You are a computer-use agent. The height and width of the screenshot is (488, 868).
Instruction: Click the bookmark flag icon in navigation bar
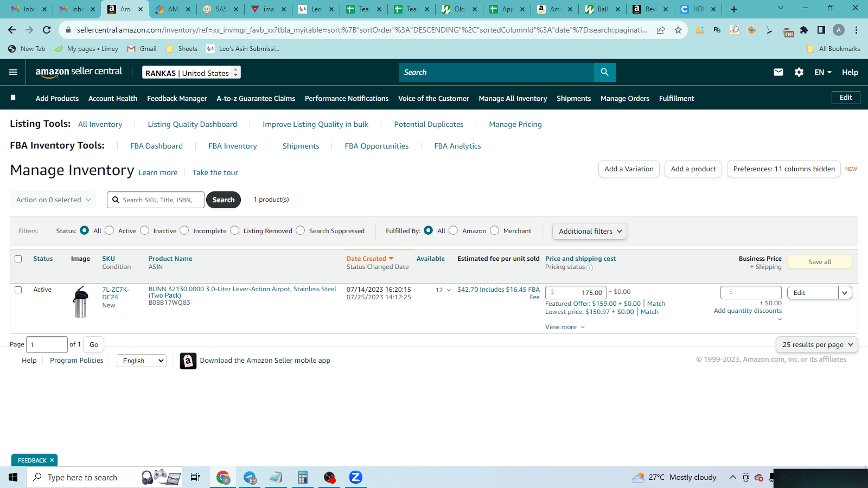[x=13, y=98]
